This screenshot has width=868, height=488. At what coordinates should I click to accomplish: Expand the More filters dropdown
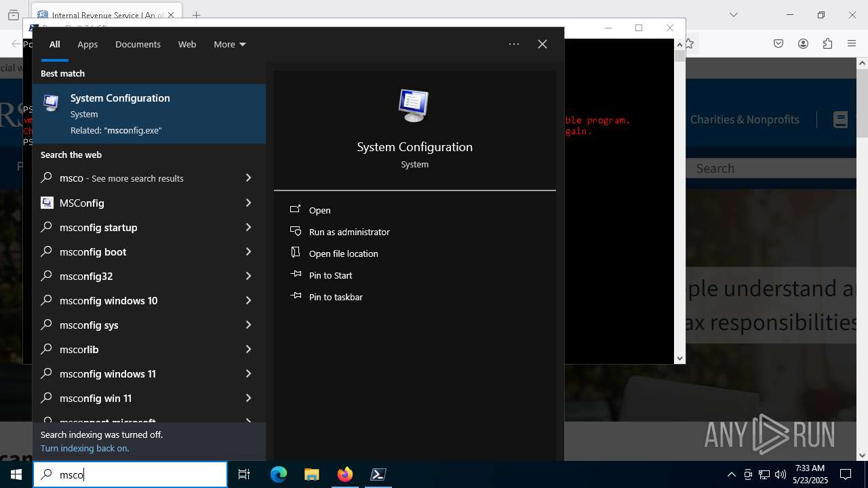tap(230, 44)
